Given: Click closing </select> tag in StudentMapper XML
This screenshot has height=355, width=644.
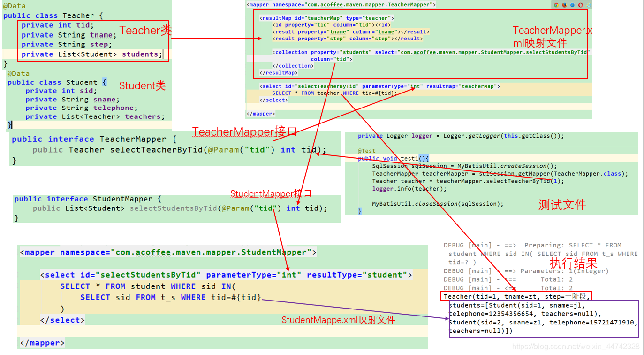Looking at the screenshot, I should 63,320.
